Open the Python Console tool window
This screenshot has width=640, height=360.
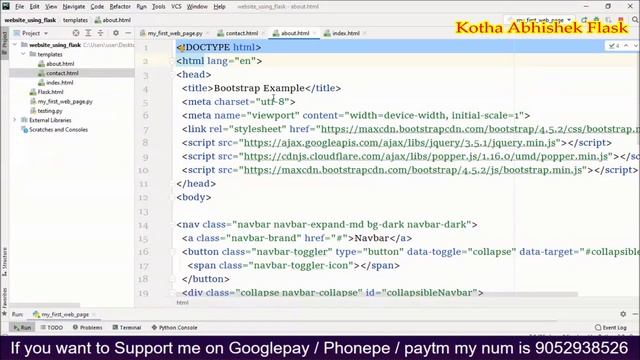pyautogui.click(x=174, y=327)
